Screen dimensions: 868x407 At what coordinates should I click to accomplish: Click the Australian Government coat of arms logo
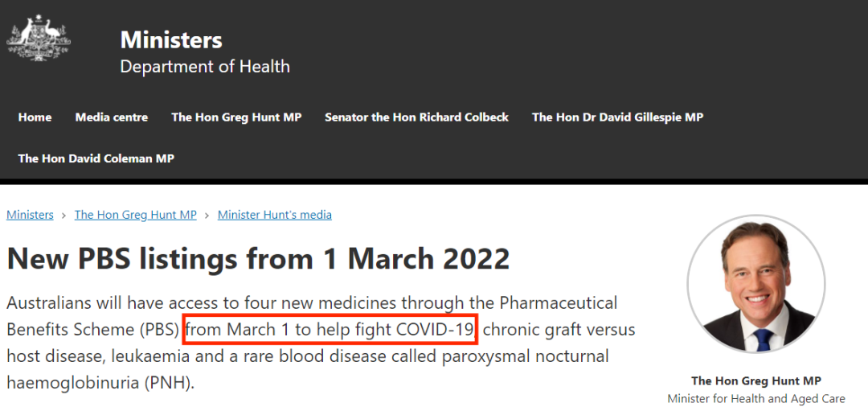tap(39, 38)
